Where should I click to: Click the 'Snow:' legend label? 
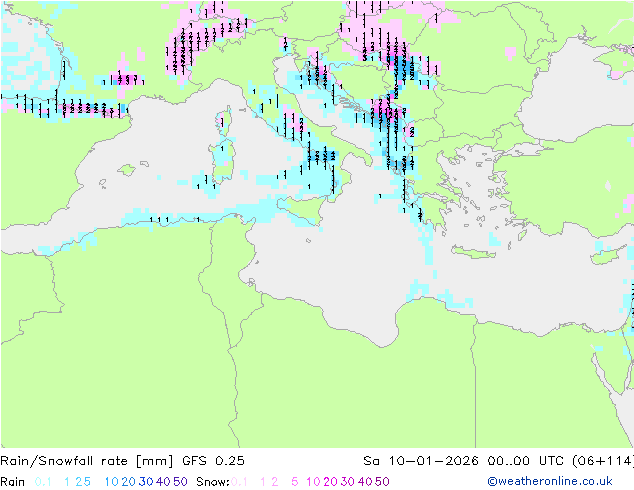[x=213, y=482]
